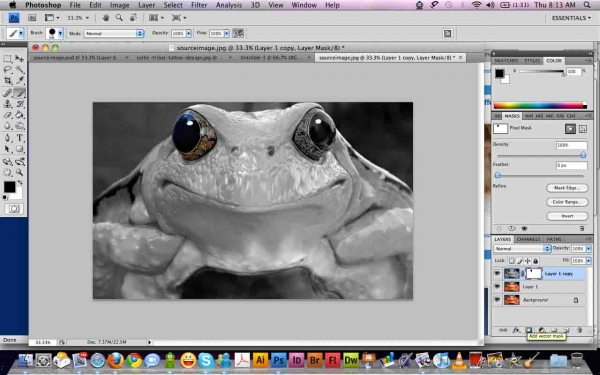The width and height of the screenshot is (600, 375).
Task: Toggle lock position
Action: 528,261
